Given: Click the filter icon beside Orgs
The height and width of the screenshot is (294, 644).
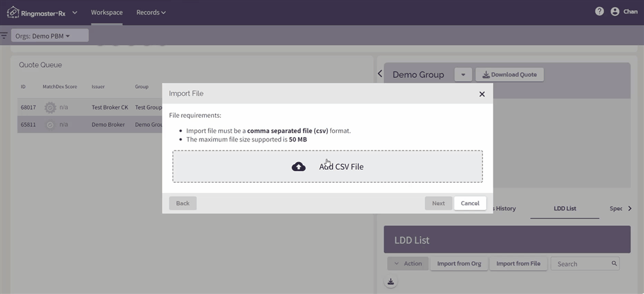Looking at the screenshot, I should [x=4, y=35].
